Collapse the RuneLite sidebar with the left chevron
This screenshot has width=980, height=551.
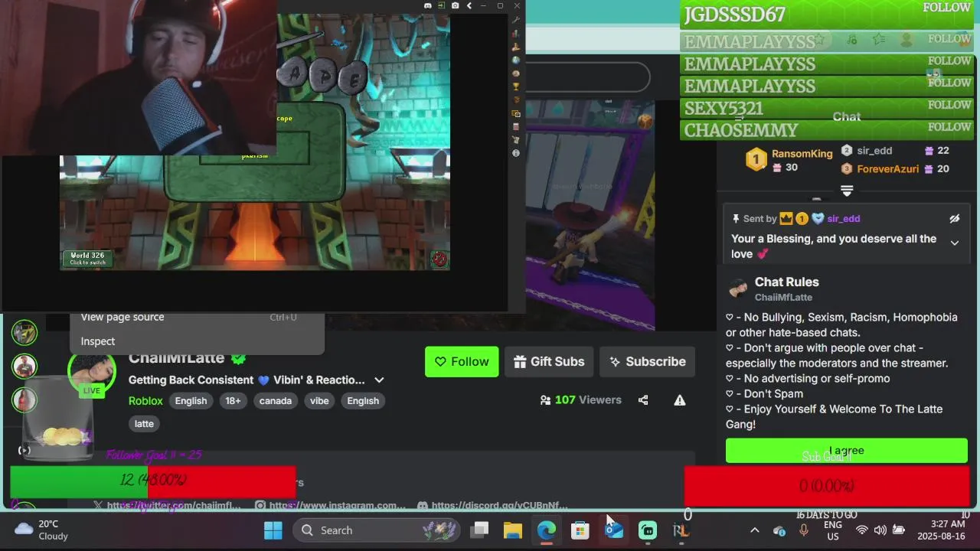469,6
